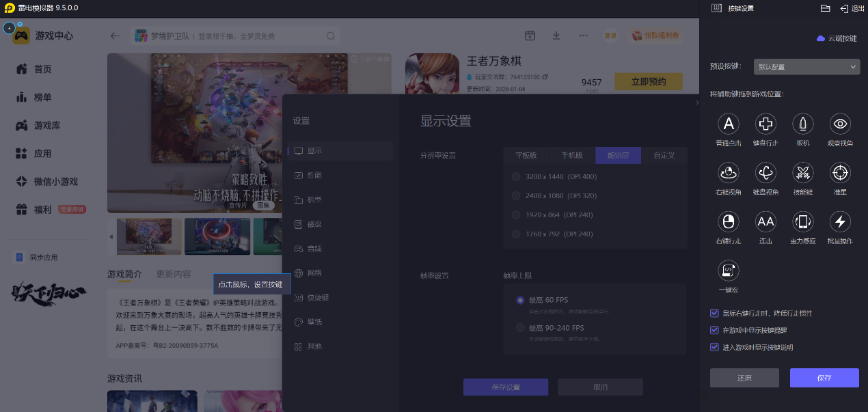Click 还原 to reset keymapping
Viewport: 868px width, 412px height.
pyautogui.click(x=744, y=378)
